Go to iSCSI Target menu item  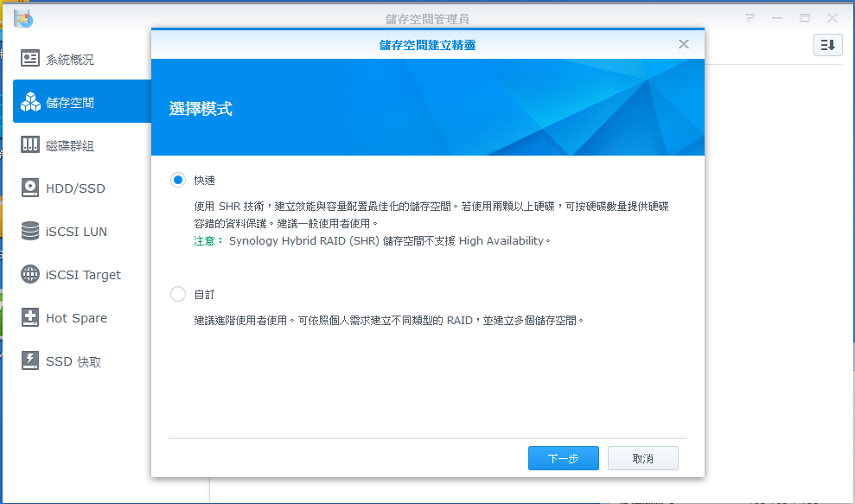click(82, 274)
